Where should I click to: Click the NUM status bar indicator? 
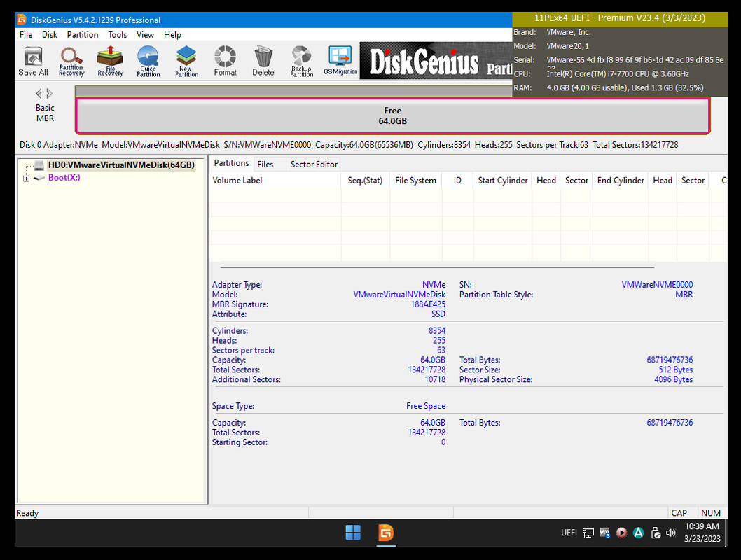coord(711,513)
